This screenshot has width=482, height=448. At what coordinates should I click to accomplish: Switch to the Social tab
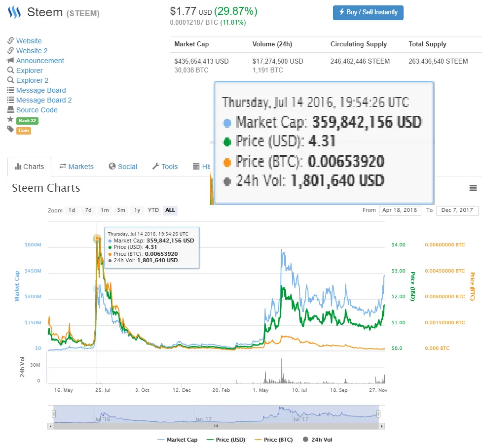123,167
